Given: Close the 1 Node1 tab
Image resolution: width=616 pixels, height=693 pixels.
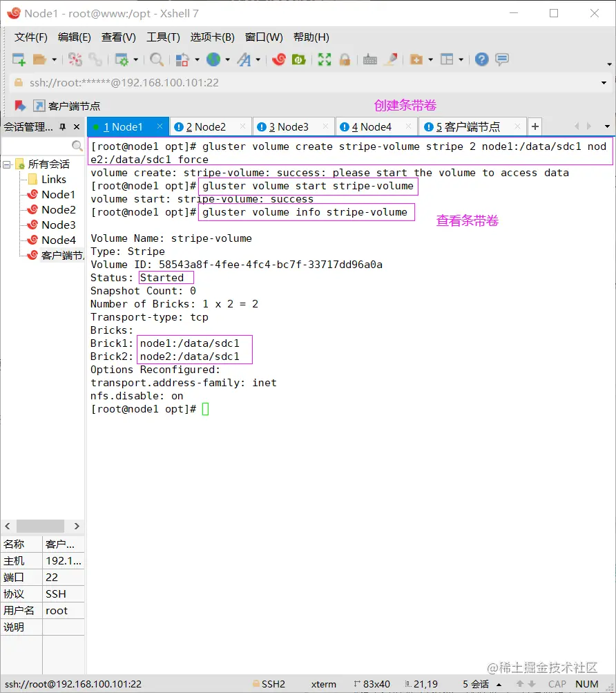Looking at the screenshot, I should [160, 126].
